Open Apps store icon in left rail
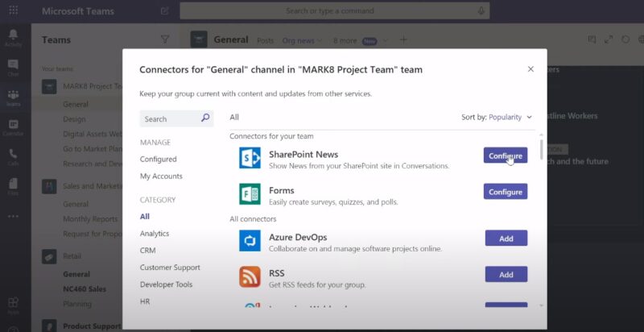Image resolution: width=644 pixels, height=332 pixels. click(13, 305)
